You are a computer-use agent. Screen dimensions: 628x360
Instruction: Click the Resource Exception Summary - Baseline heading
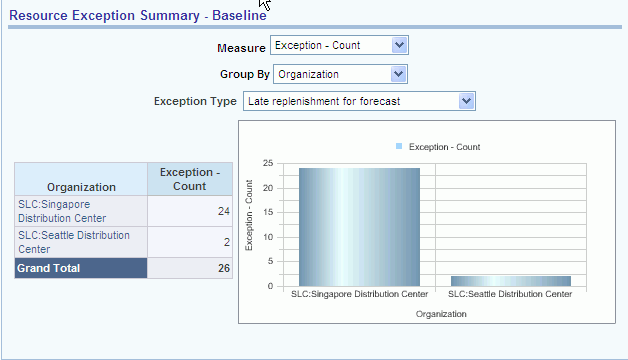138,15
